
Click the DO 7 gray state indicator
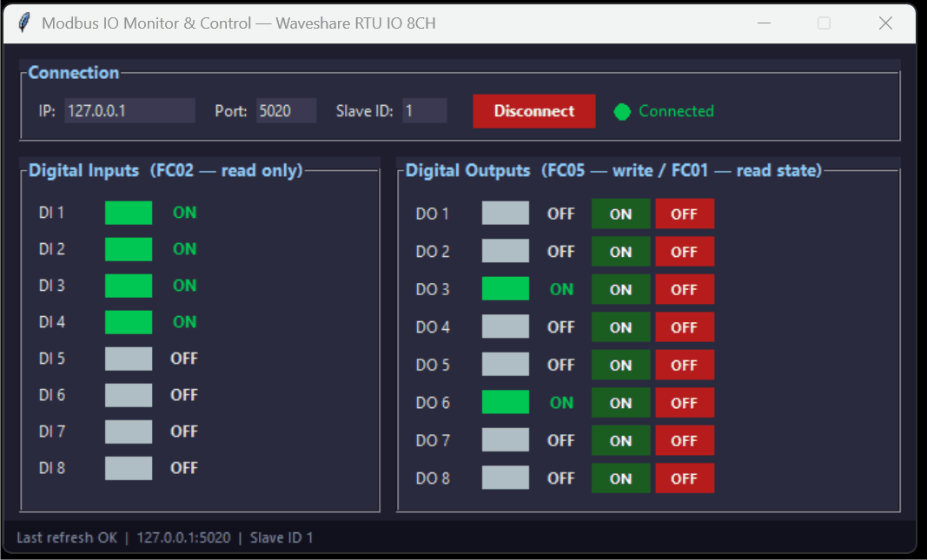[506, 439]
